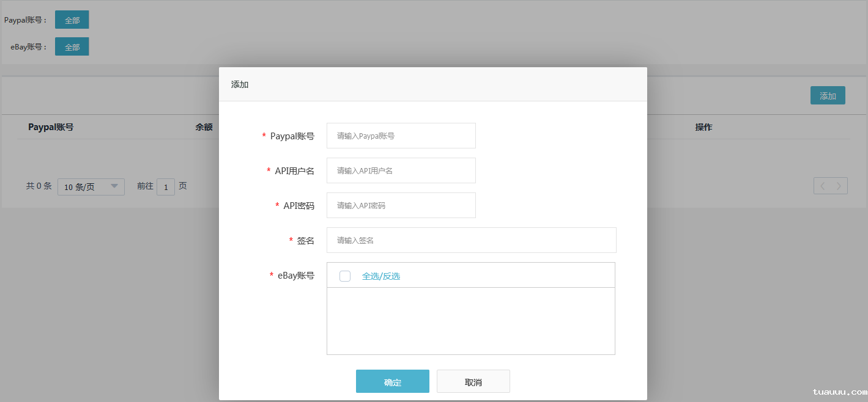Select the API密码 input box
Screen dimensions: 868x402
tap(401, 205)
